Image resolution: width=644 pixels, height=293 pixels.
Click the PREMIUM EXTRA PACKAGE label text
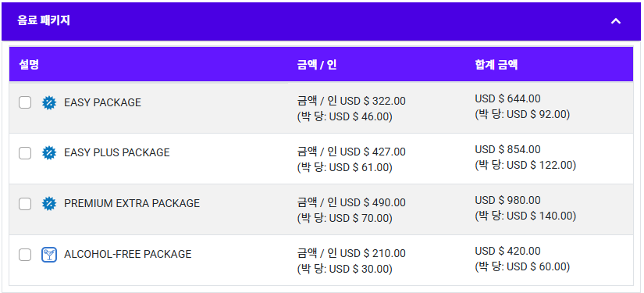point(132,203)
